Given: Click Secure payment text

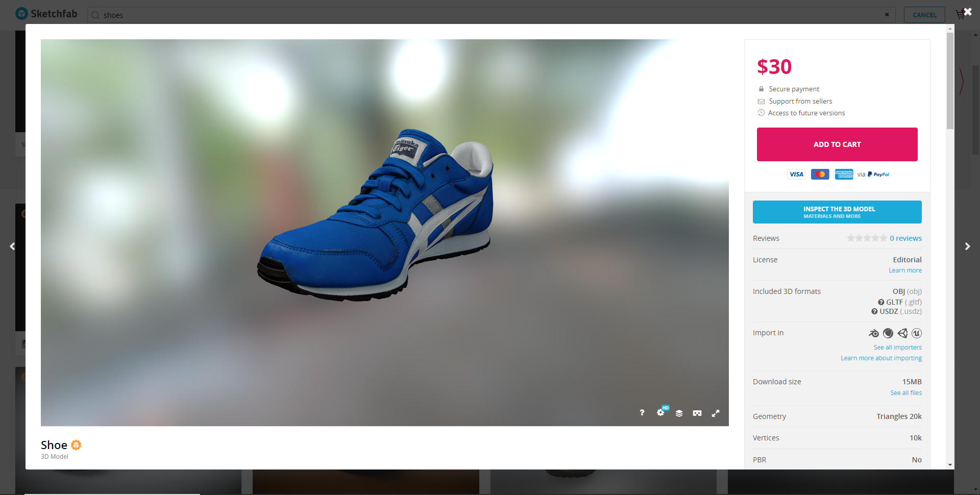Looking at the screenshot, I should (x=794, y=89).
